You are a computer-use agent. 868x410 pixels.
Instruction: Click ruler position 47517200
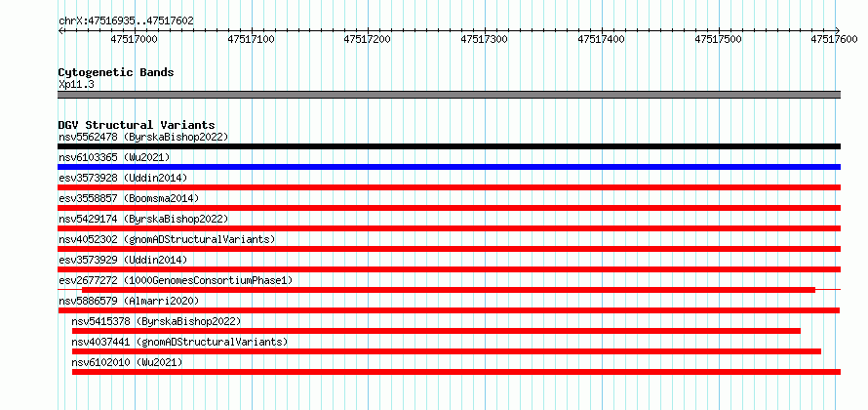[367, 39]
